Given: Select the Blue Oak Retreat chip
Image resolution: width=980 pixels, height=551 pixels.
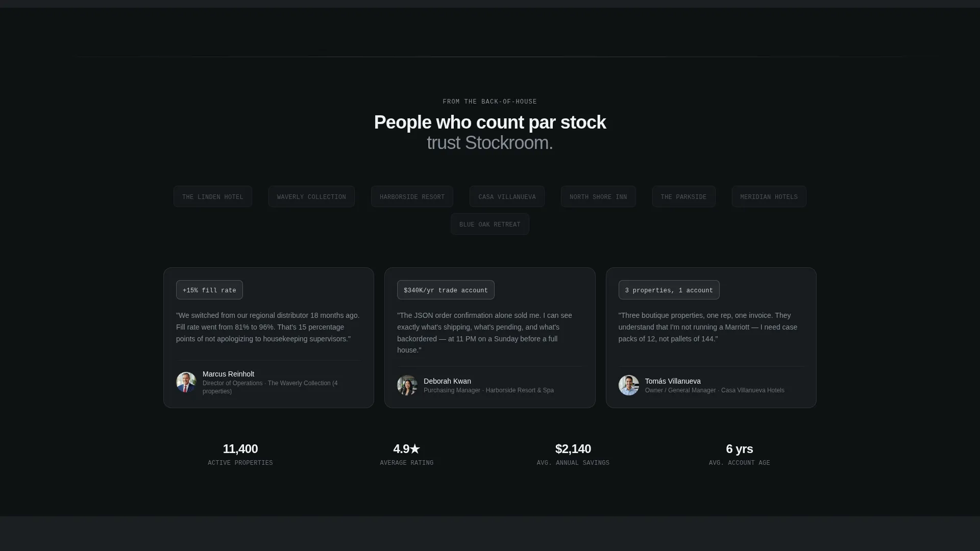Looking at the screenshot, I should (490, 224).
